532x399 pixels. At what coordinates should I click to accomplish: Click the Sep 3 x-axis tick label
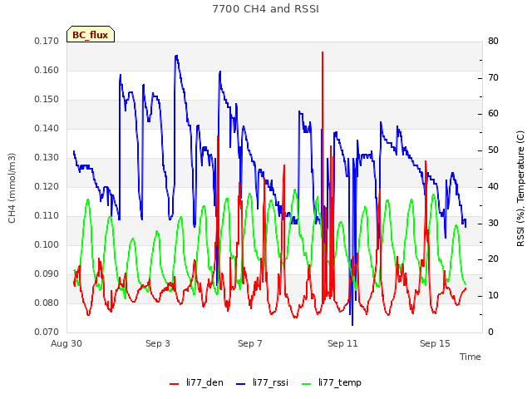158,343
